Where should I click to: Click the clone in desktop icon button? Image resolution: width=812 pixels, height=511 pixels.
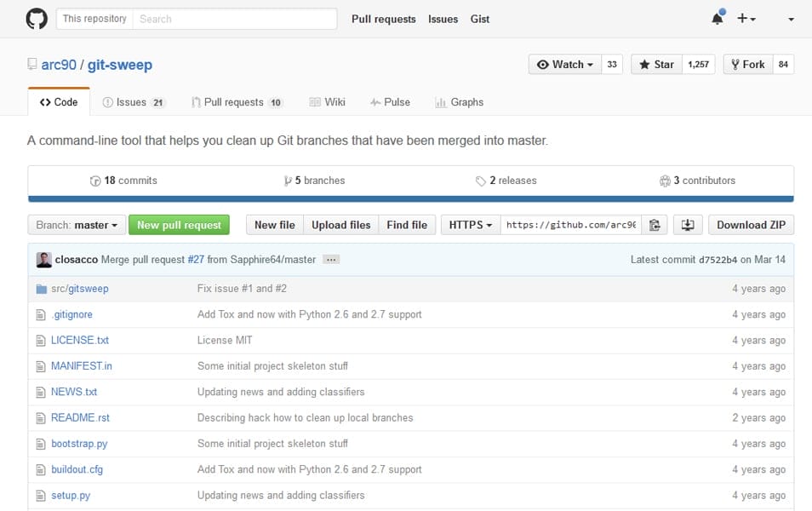[x=688, y=225]
